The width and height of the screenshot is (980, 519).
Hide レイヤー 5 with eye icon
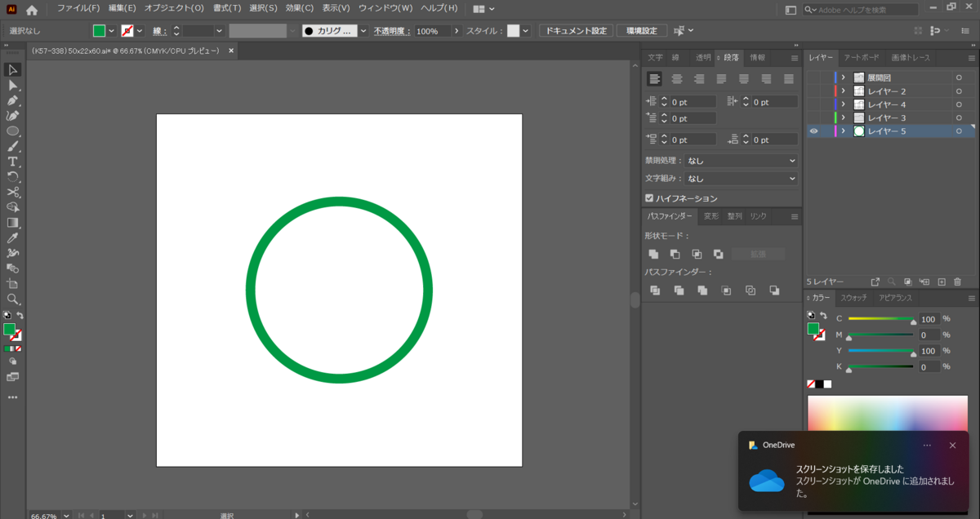[x=813, y=131]
